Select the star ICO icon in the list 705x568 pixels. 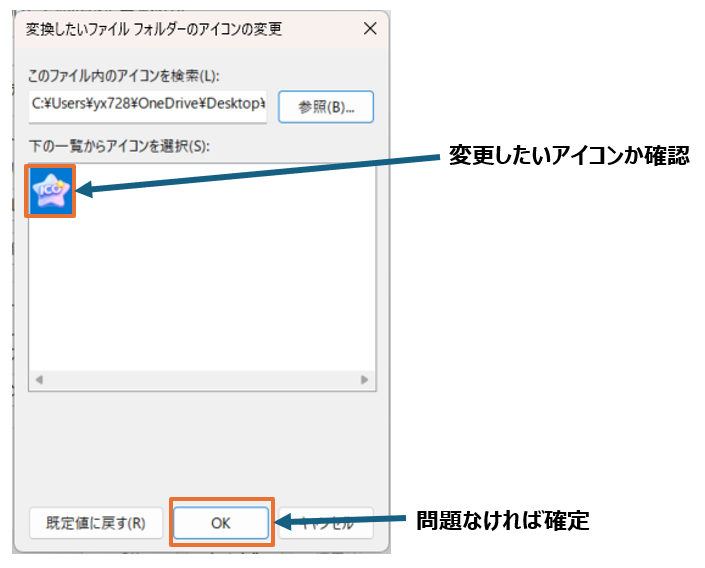49,190
